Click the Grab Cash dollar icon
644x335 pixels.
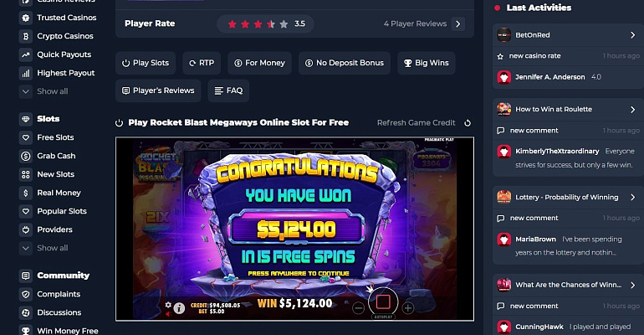[x=25, y=156]
